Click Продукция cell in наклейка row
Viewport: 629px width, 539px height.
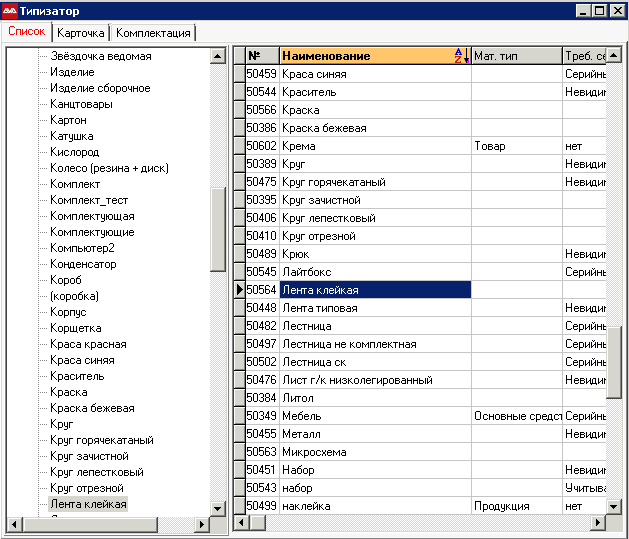517,506
